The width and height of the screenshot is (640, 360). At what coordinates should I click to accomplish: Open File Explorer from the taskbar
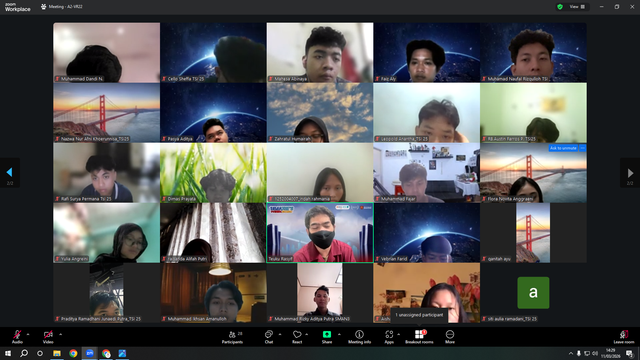pos(57,353)
